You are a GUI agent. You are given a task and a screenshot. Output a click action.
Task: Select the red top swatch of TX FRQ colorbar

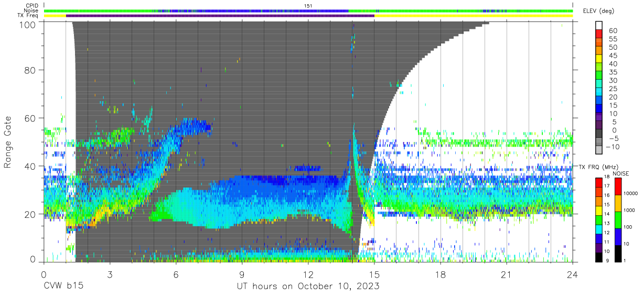[599, 183]
